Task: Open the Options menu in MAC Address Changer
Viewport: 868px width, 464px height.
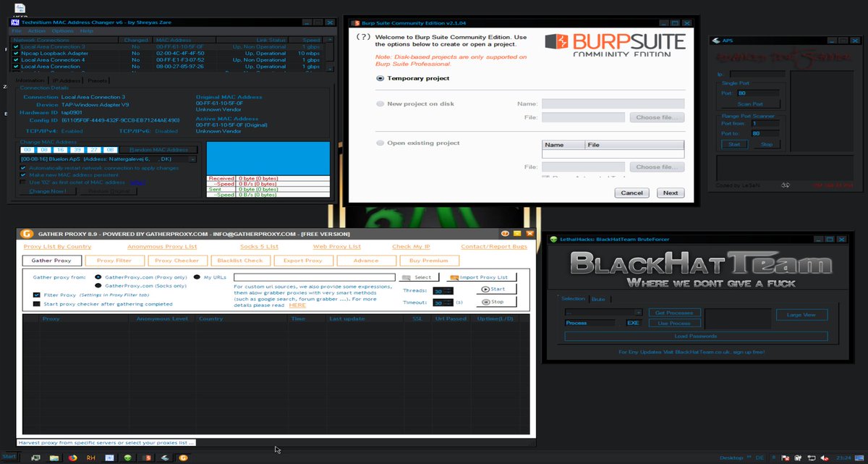Action: (x=61, y=30)
